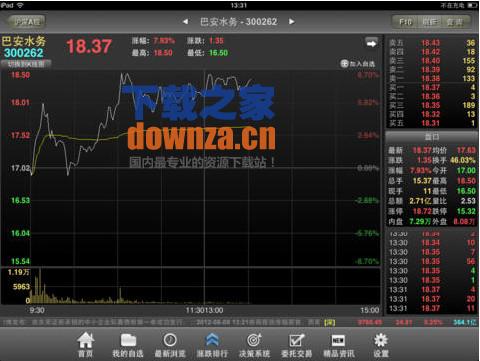Viewport: 480px width, 361px height.
Task: Click the average price value 17.63
Action: click(x=466, y=150)
